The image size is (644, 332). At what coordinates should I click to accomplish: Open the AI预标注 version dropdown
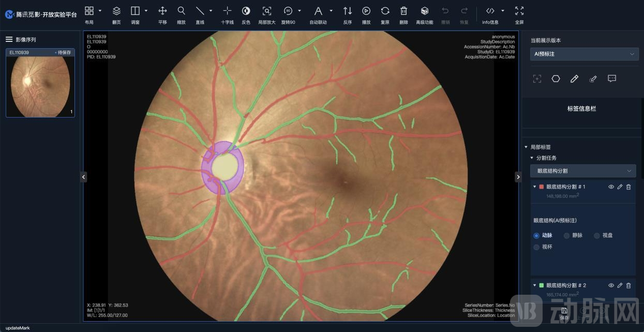pyautogui.click(x=584, y=54)
